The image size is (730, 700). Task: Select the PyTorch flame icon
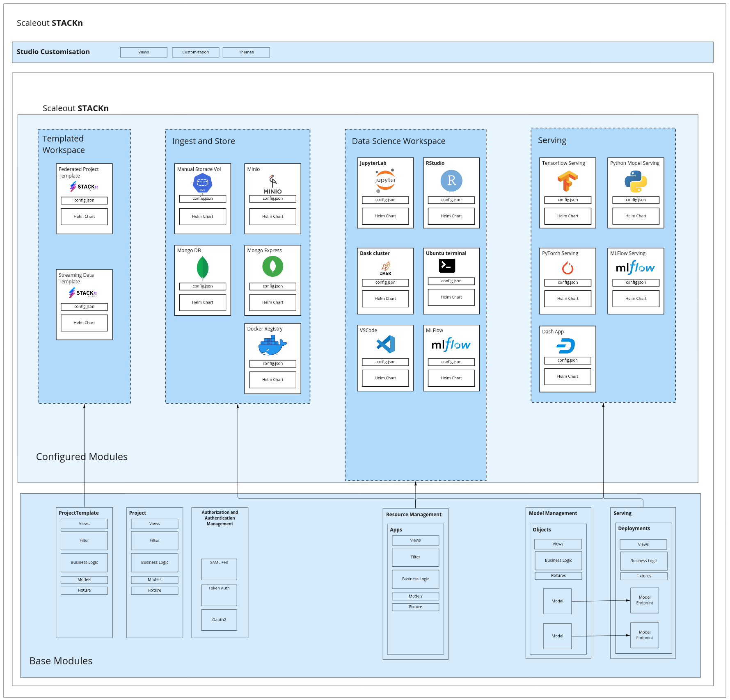coord(568,268)
